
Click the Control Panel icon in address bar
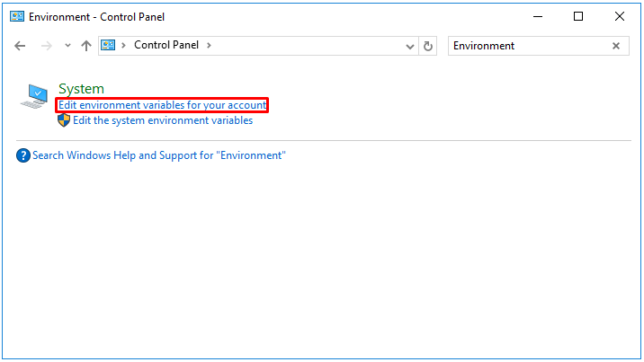pyautogui.click(x=108, y=45)
